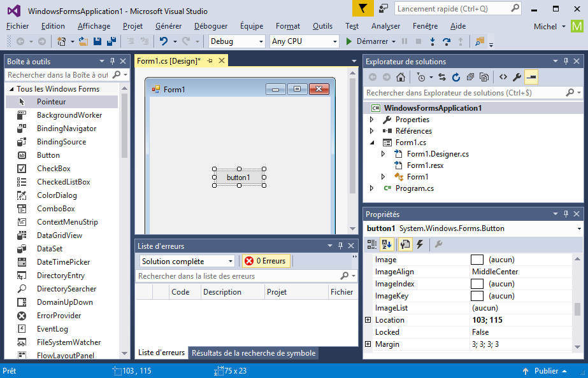Click the Property Pages wrench icon in Propriétés

click(438, 244)
